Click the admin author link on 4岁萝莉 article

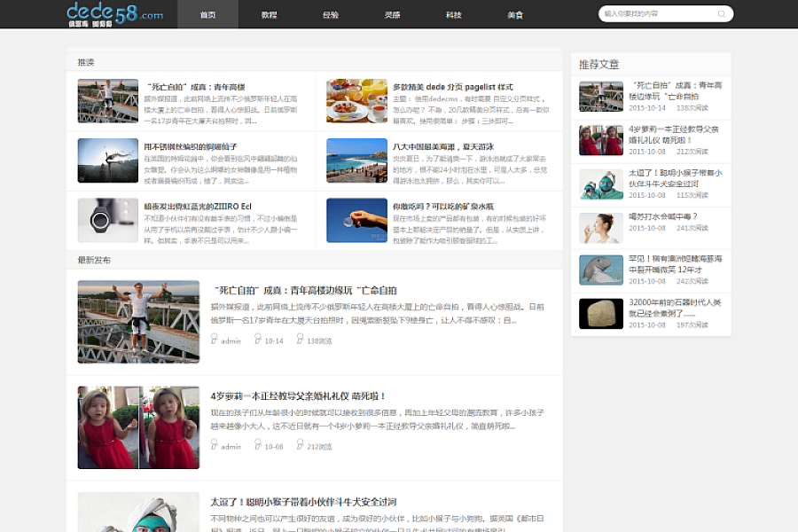point(231,447)
